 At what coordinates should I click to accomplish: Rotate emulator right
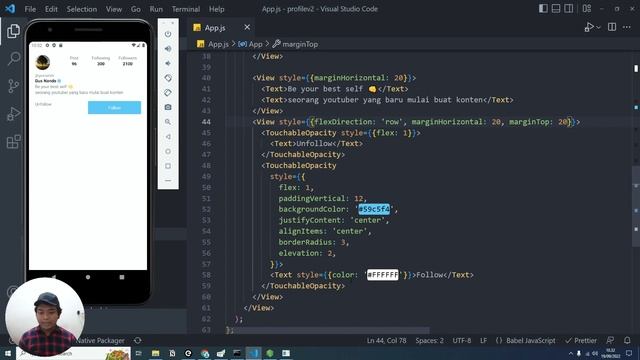168,93
